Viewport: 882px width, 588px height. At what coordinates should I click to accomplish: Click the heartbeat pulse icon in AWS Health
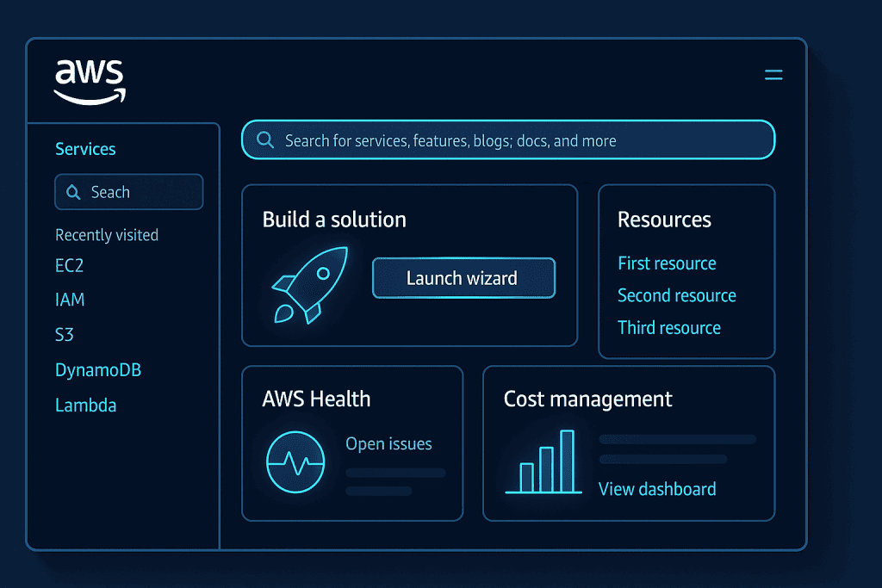click(295, 462)
